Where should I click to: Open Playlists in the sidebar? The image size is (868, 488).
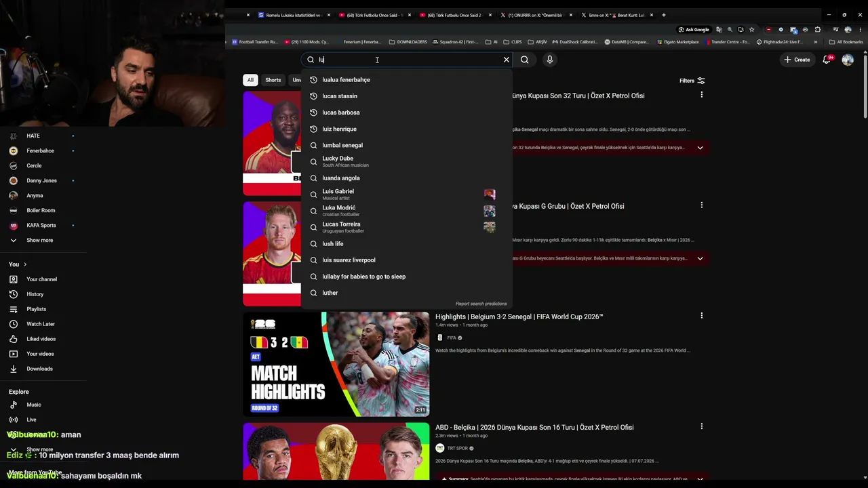[37, 309]
